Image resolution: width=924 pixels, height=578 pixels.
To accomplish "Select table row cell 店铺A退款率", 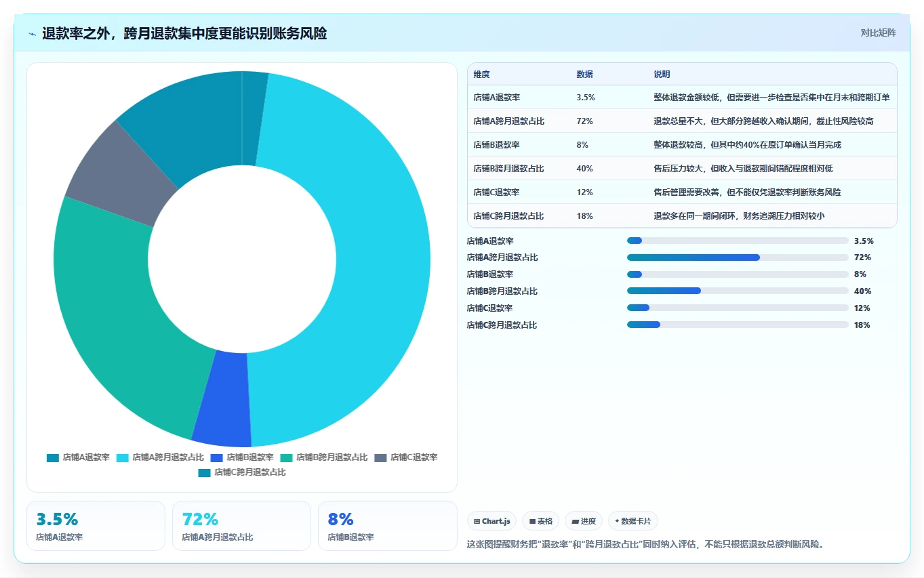I will click(496, 98).
